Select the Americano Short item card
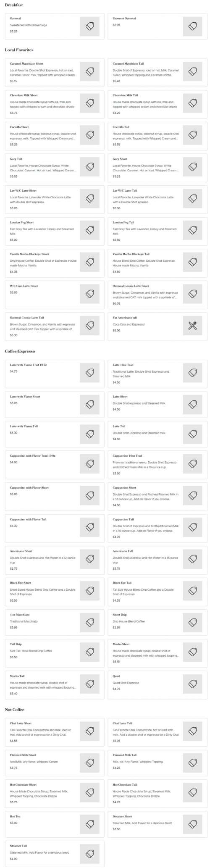The width and height of the screenshot is (210, 868). coord(55,560)
